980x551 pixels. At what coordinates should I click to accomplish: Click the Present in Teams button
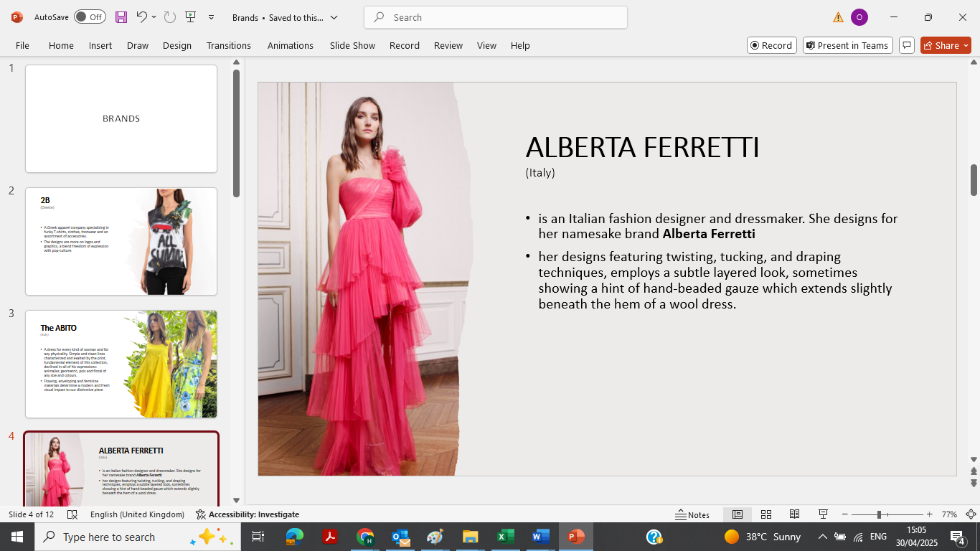pos(847,45)
